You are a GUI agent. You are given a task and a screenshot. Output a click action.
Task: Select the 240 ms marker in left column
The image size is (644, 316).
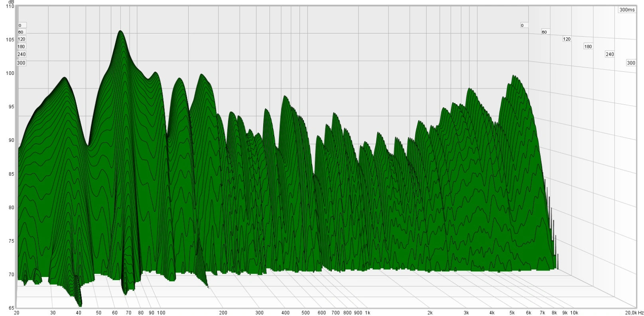click(22, 54)
